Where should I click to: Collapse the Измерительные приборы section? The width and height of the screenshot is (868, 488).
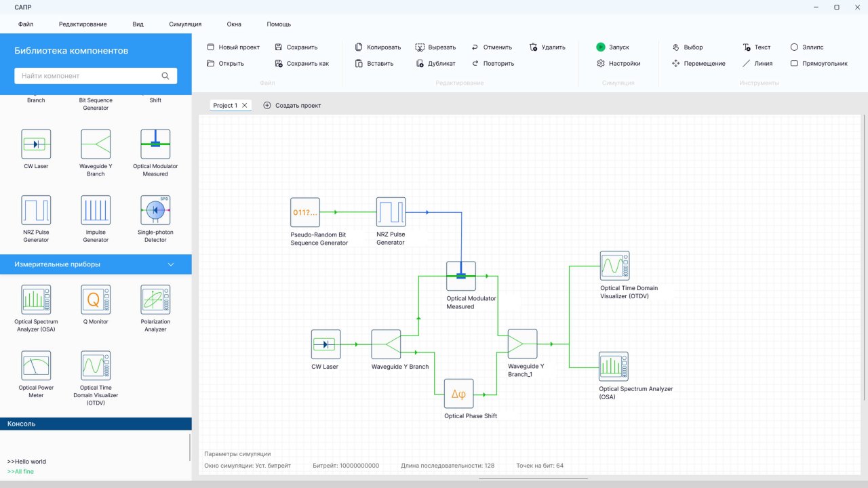pos(171,264)
